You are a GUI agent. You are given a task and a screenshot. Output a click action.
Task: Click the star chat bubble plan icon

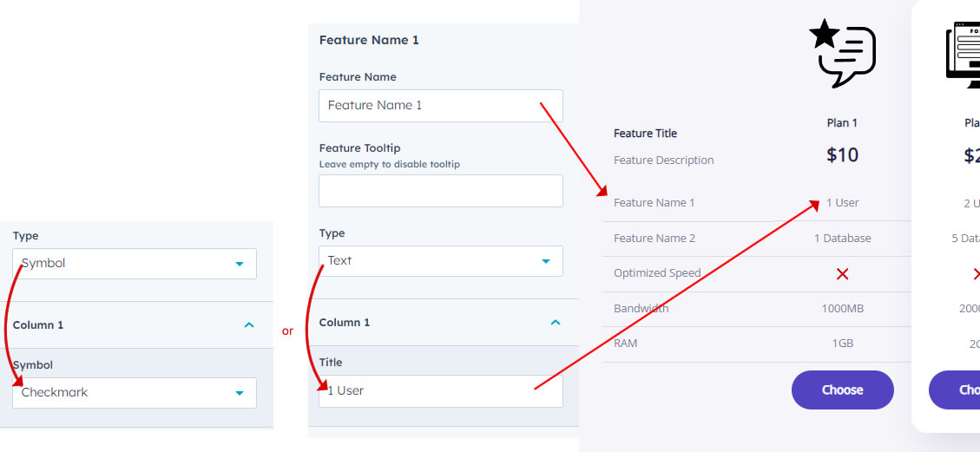(x=842, y=54)
